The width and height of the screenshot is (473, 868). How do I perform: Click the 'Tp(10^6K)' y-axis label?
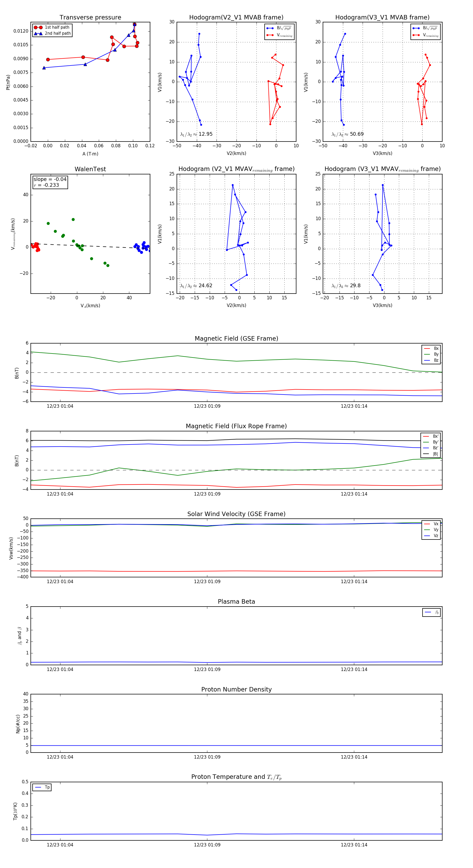[x=15, y=811]
